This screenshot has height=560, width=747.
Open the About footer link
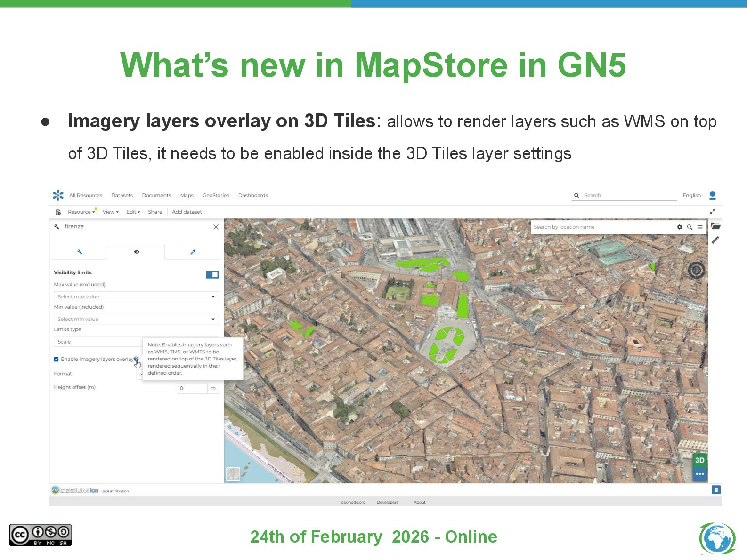click(420, 502)
